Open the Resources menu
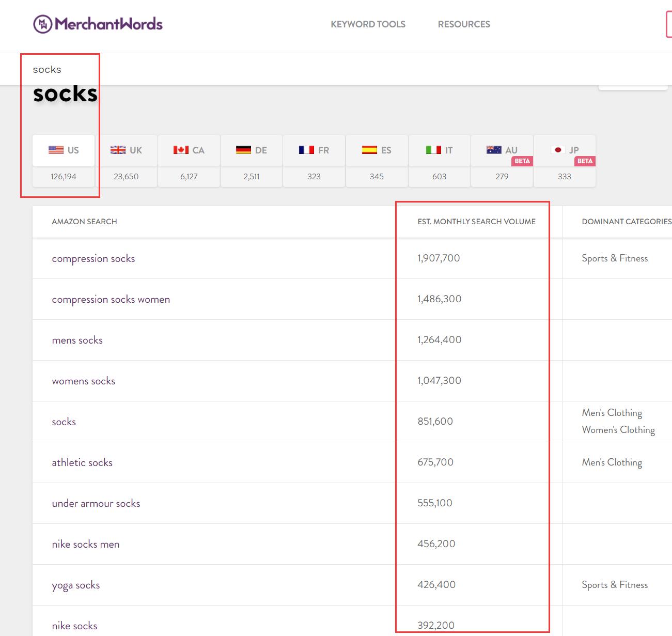 click(464, 24)
